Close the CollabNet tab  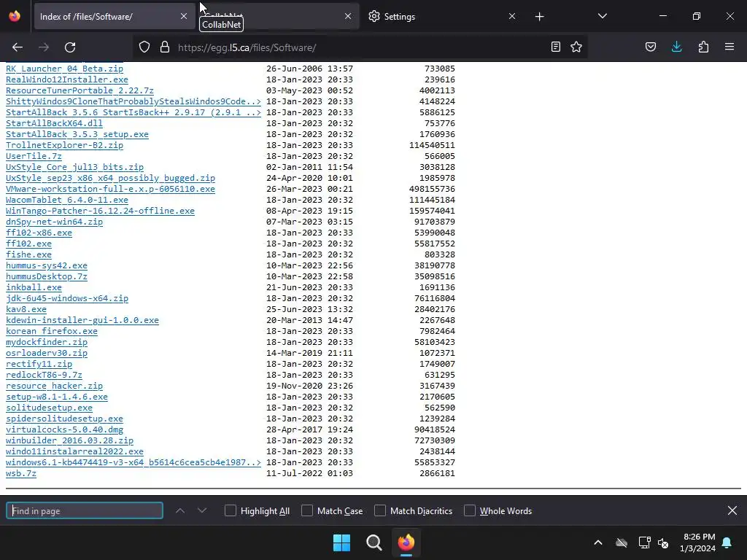coord(348,16)
